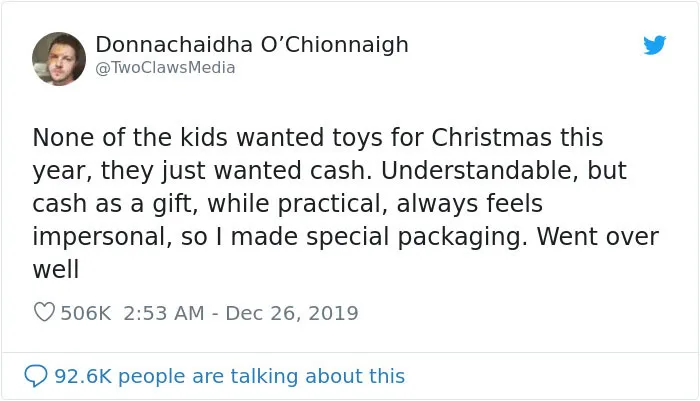Select "cash as a gift" phrase
This screenshot has height=401, width=700.
[115, 204]
